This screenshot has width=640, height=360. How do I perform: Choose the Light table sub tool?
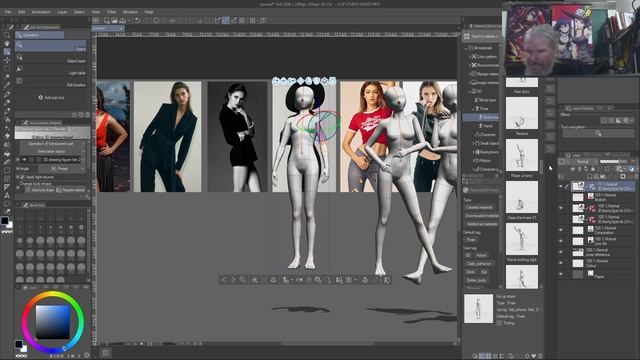pyautogui.click(x=51, y=70)
